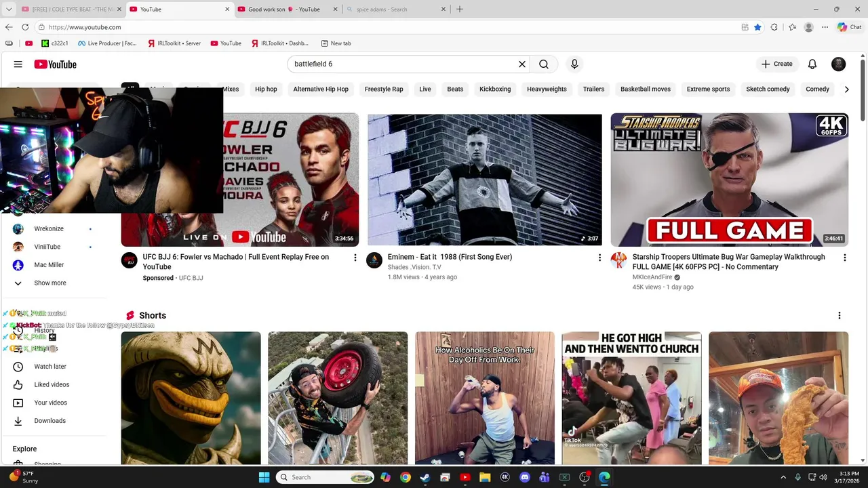The height and width of the screenshot is (488, 868).
Task: Select the Live filter chip
Action: tap(425, 89)
